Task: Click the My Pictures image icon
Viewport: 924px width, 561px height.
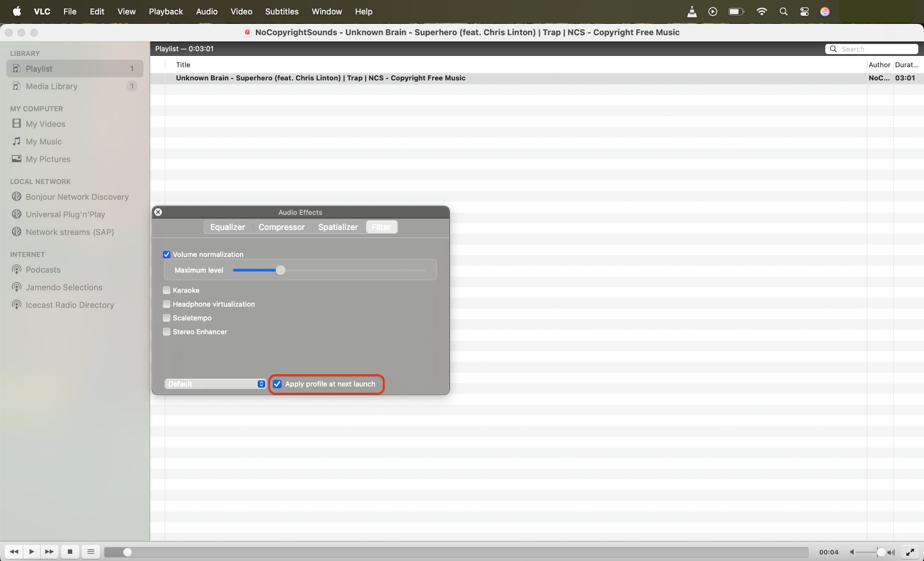Action: click(17, 159)
